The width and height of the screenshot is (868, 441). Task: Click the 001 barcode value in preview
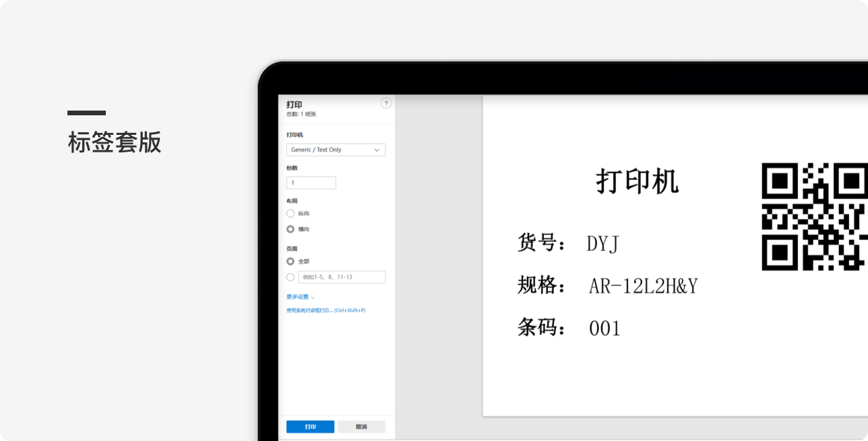(604, 328)
